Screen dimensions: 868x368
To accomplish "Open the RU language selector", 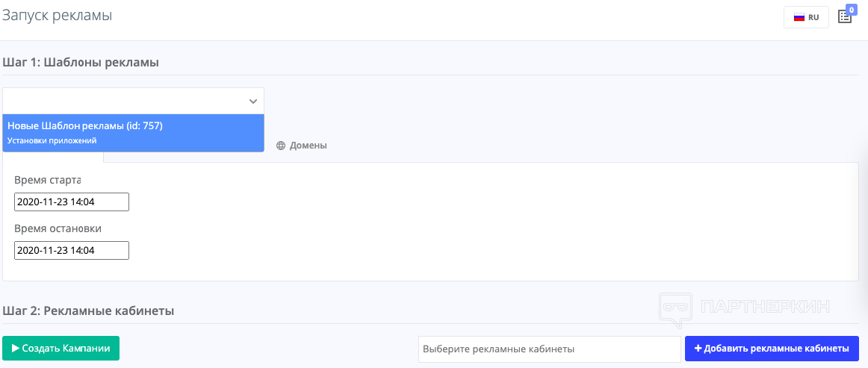I will (806, 17).
